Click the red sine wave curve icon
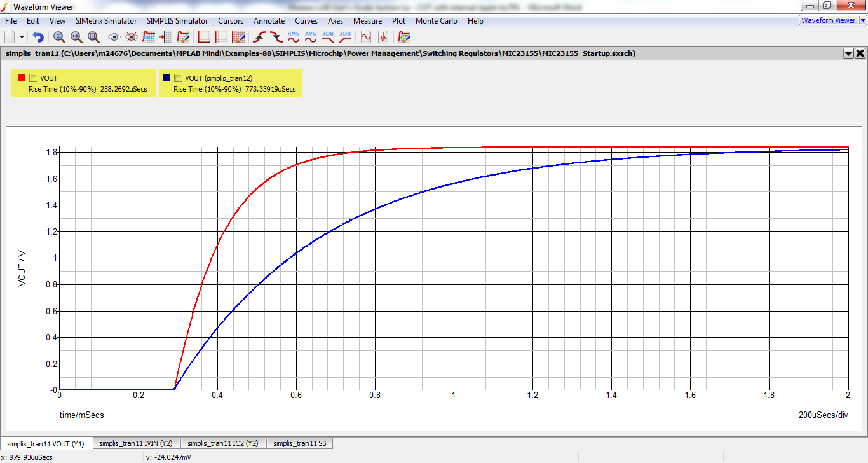Viewport: 868px width, 463px height. 366,37
